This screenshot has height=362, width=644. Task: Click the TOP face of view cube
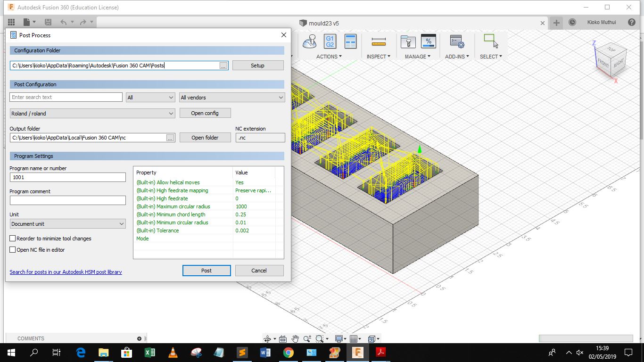coord(611,50)
